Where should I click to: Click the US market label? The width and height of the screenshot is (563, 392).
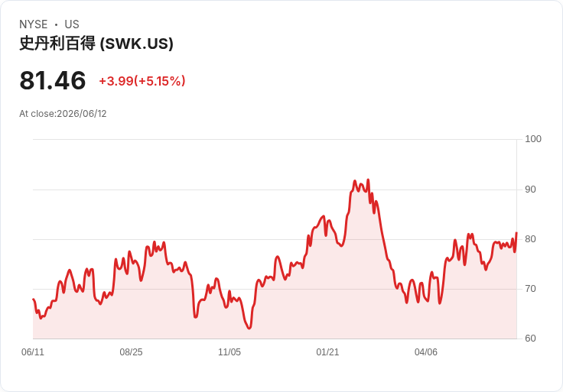click(72, 24)
